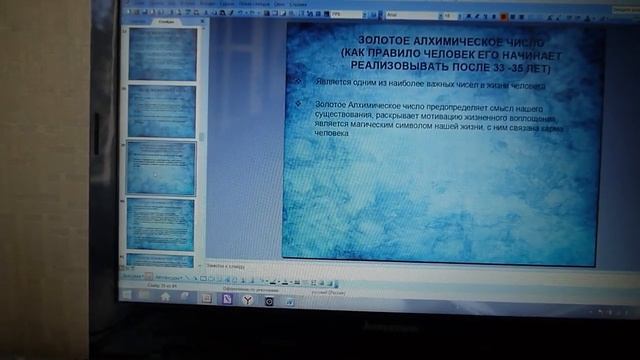Click the Line Color icon on the drawing toolbar
The height and width of the screenshot is (360, 640).
[x=274, y=282]
